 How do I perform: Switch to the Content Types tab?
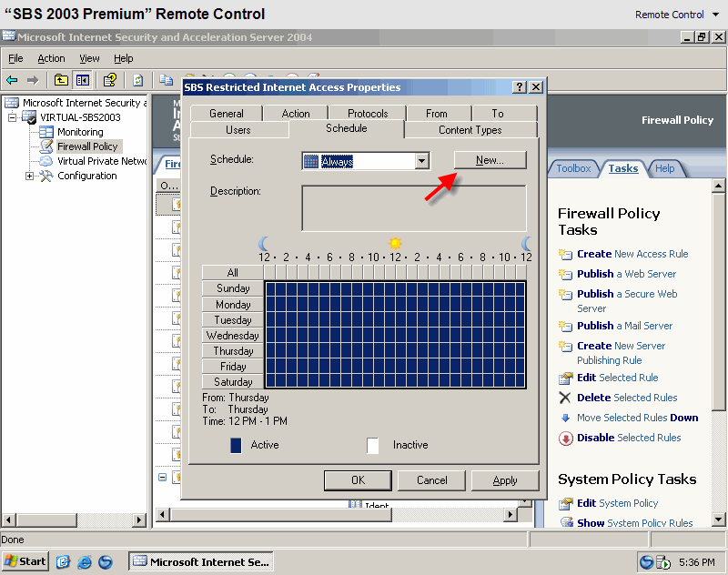coord(470,130)
